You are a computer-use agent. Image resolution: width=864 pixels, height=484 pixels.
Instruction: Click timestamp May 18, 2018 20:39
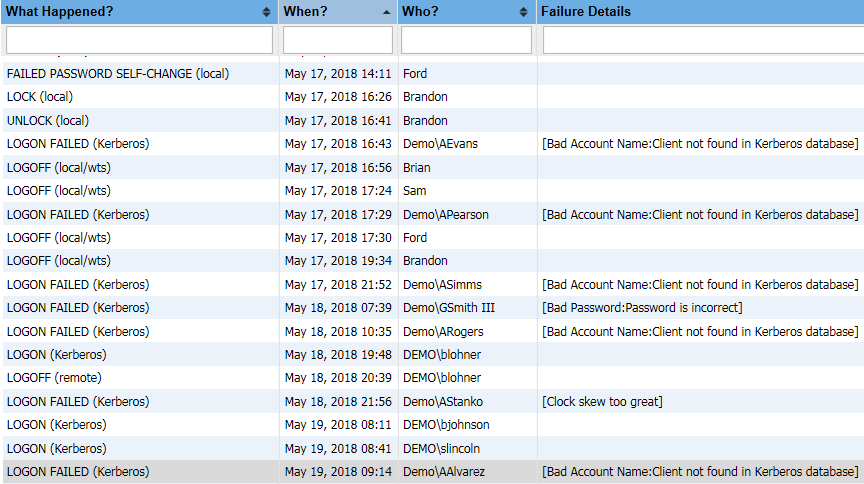tap(338, 378)
